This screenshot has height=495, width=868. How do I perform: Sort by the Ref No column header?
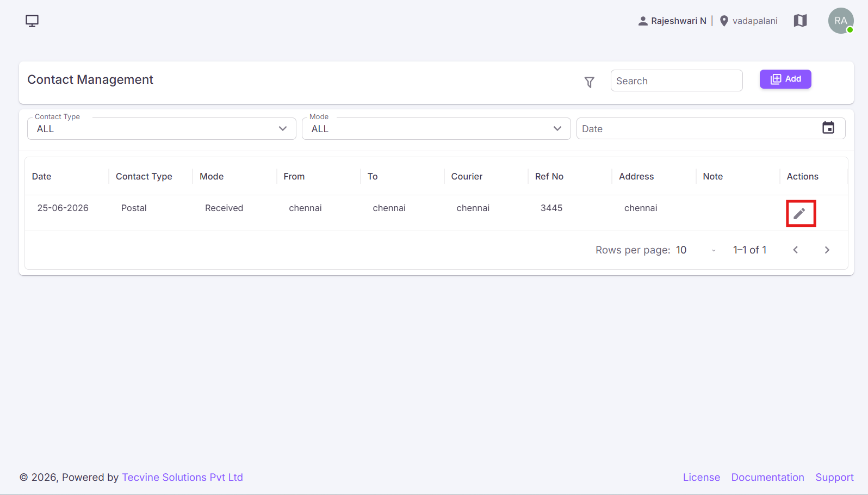tap(549, 176)
